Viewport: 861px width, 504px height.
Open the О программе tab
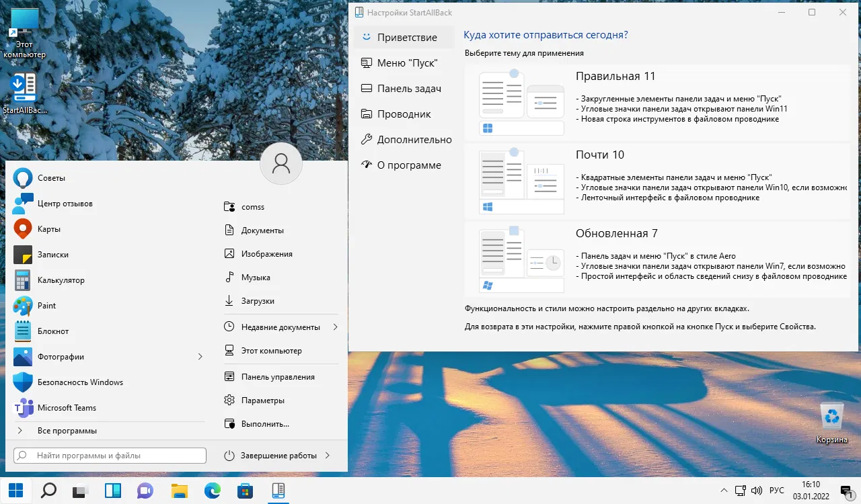(x=404, y=165)
